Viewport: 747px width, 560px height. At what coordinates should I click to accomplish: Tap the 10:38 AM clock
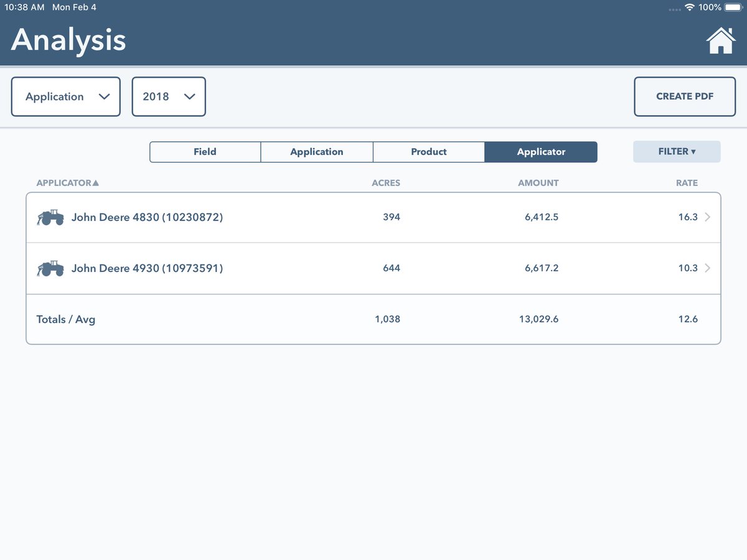point(24,7)
